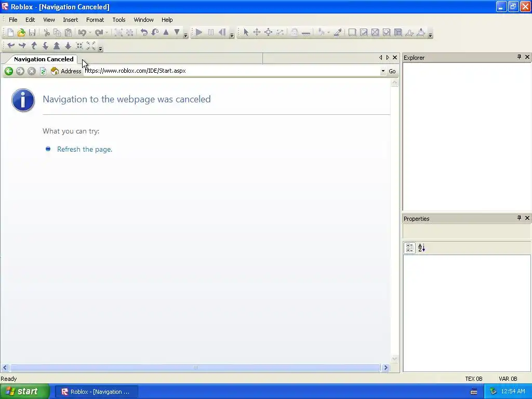Viewport: 532px width, 399px height.
Task: Open the Window menu
Action: 143,20
